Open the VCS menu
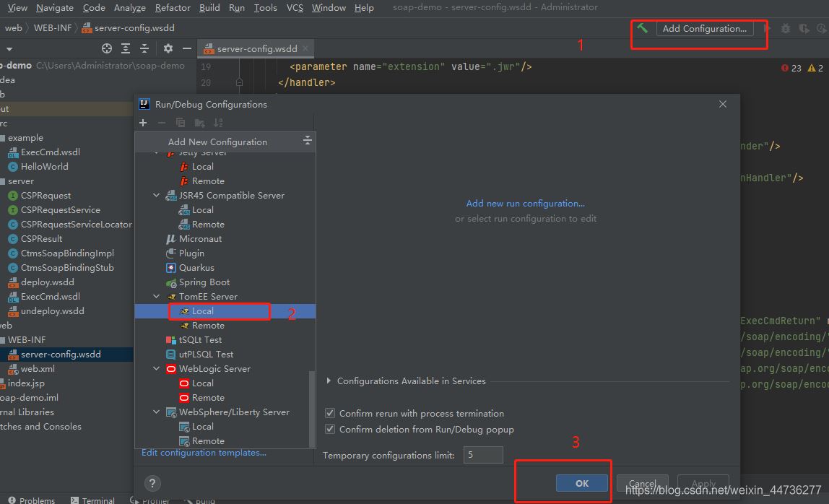829x504 pixels. pos(295,7)
